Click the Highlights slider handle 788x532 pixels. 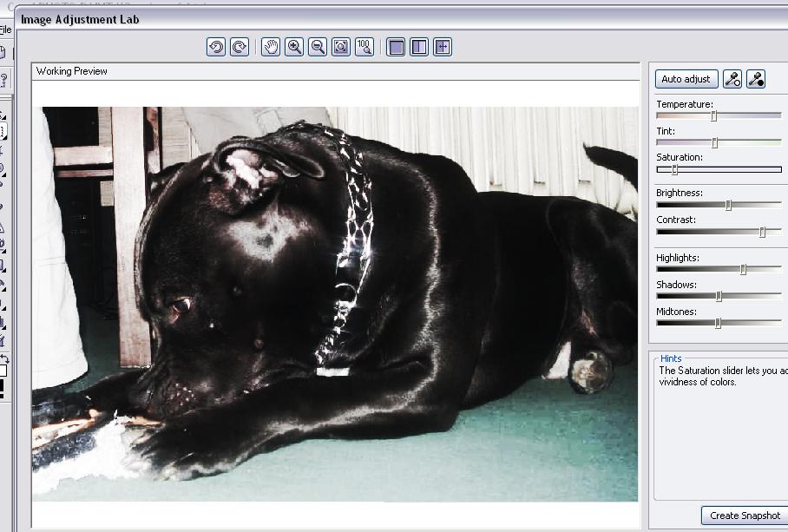(743, 269)
